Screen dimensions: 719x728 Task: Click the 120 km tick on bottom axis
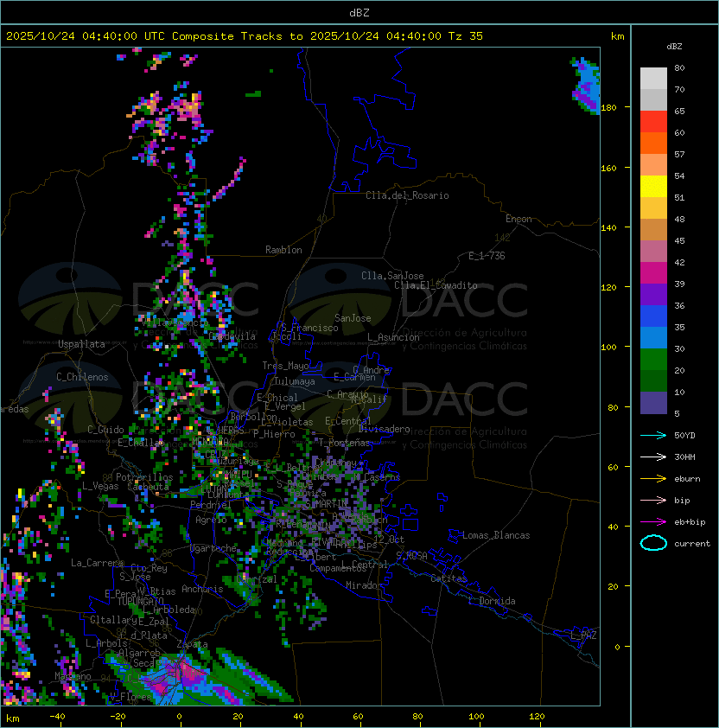(x=537, y=717)
